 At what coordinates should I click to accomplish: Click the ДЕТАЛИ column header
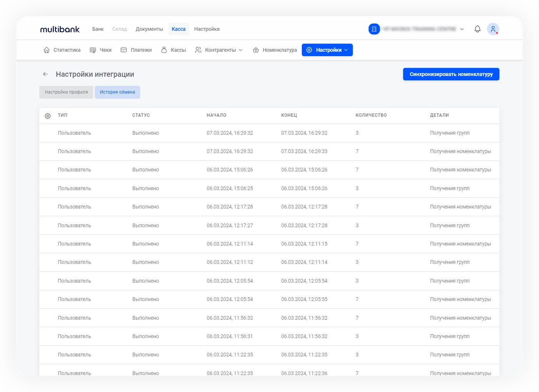[x=440, y=115]
